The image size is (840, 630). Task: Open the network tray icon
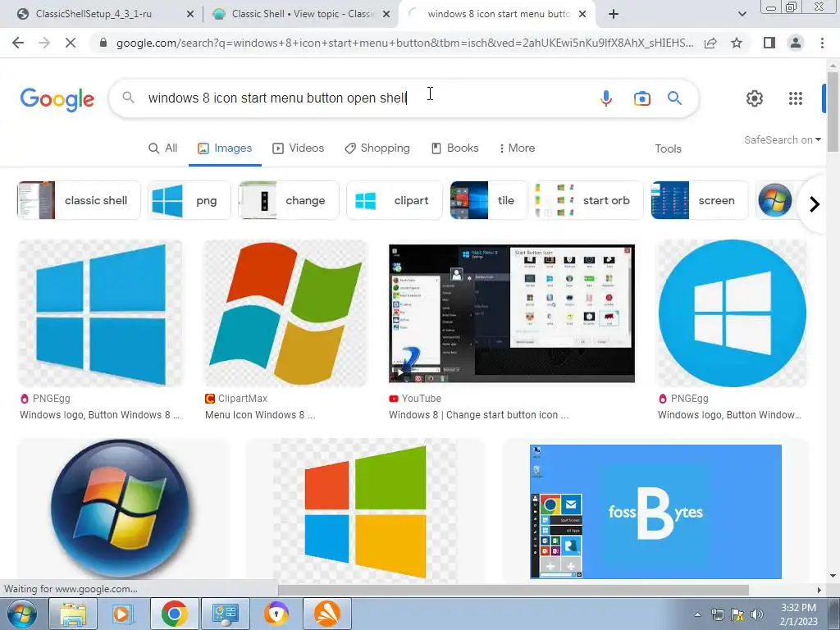click(717, 614)
